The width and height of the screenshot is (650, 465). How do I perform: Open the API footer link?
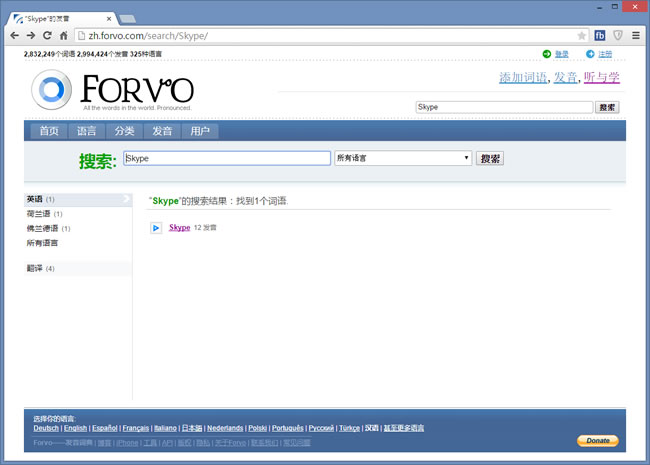167,443
